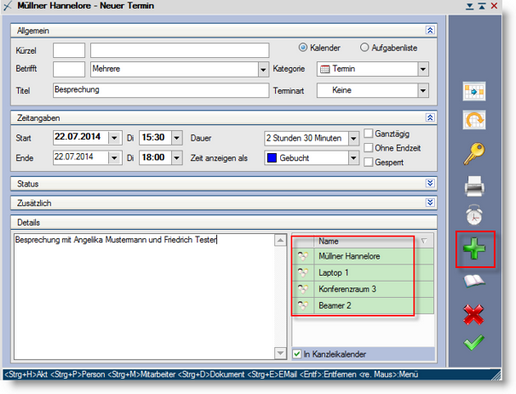Click the printer icon in sidebar
Viewport: 516px width, 394px height.
click(x=474, y=186)
